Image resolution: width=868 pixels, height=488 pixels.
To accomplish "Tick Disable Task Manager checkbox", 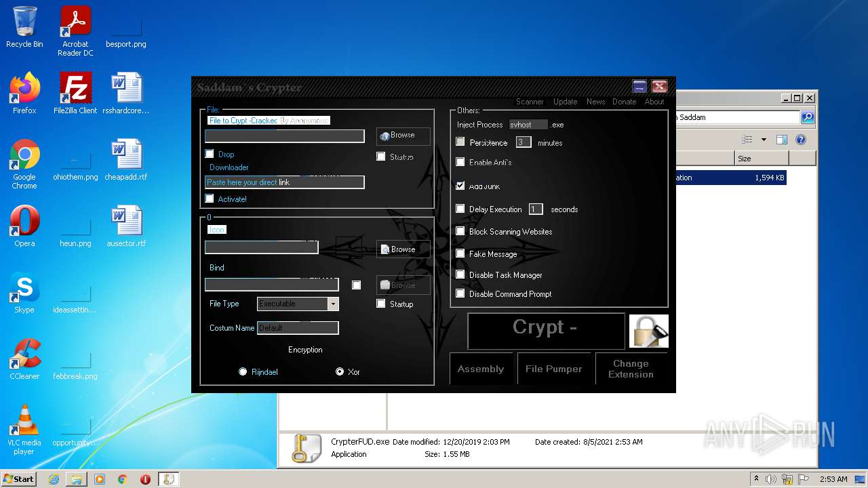I will click(460, 274).
